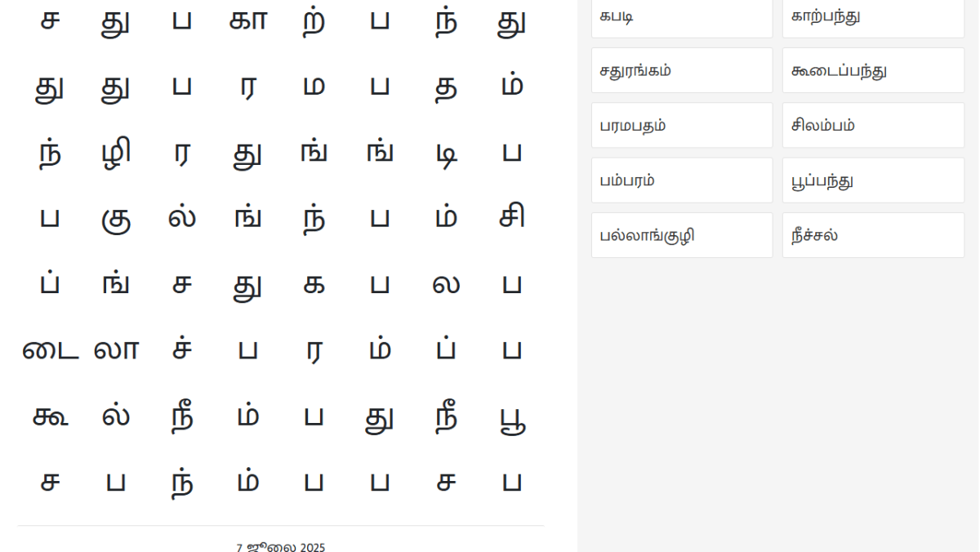Click the letter கு in the fourth row
Image resolution: width=980 pixels, height=552 pixels.
[116, 216]
